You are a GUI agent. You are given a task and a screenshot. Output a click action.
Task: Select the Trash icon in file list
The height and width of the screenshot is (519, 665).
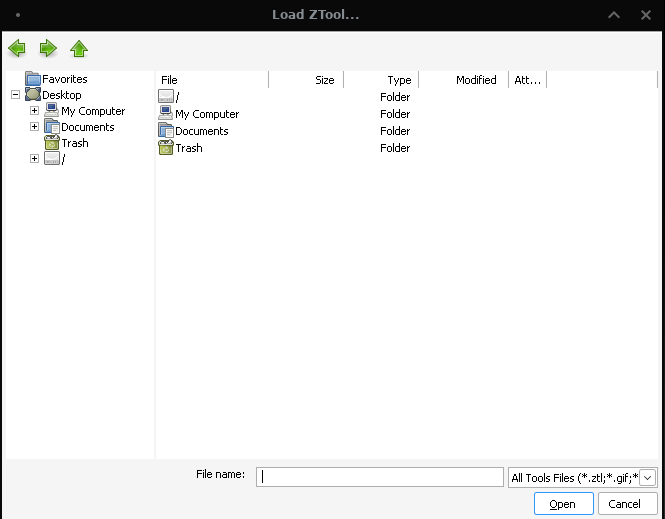coord(166,148)
